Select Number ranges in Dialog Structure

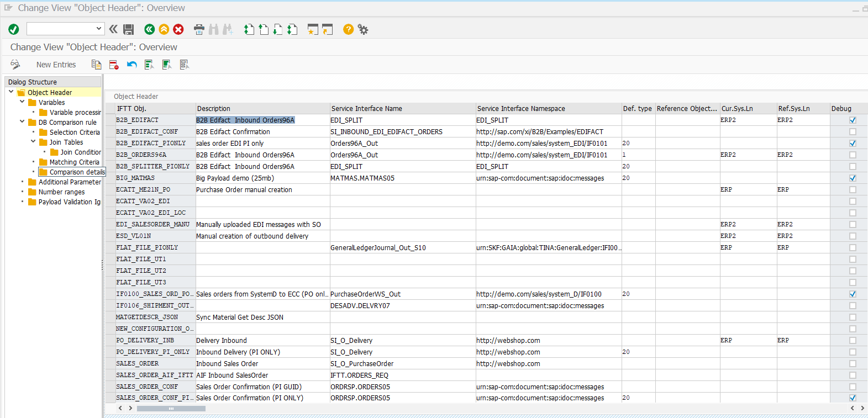(x=61, y=192)
